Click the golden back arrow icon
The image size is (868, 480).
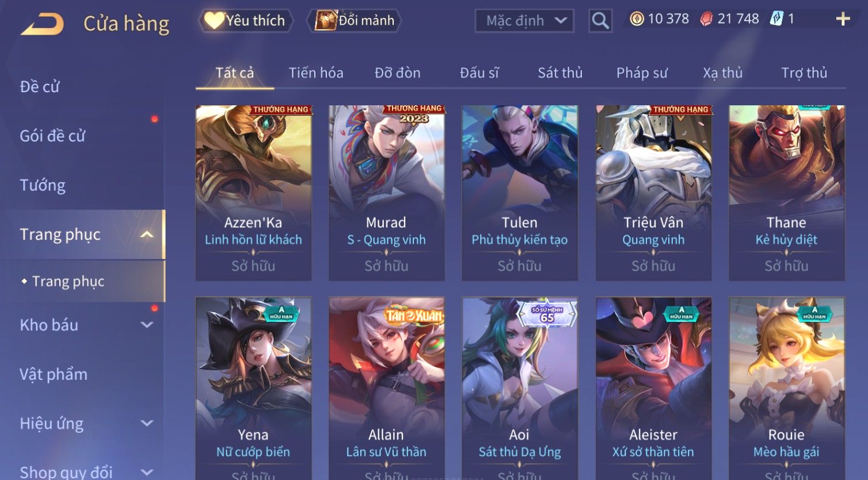click(42, 24)
